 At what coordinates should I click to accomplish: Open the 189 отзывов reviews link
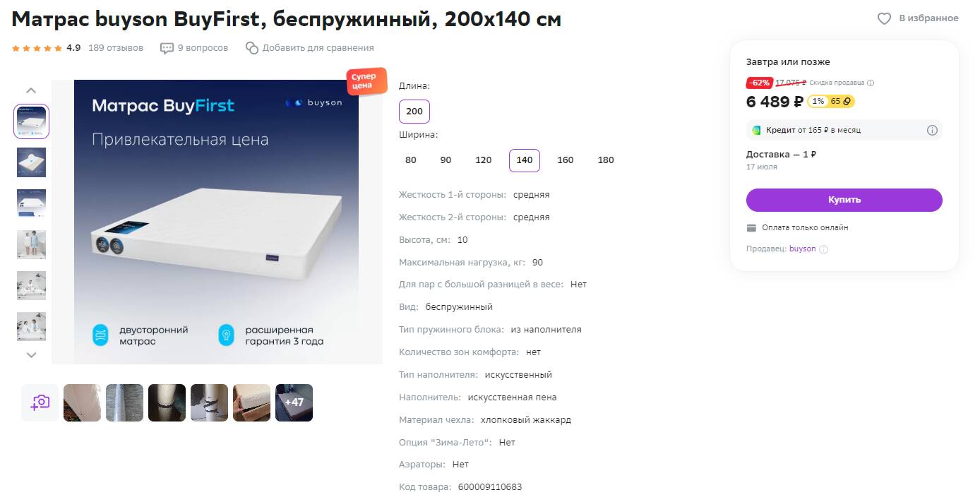116,48
